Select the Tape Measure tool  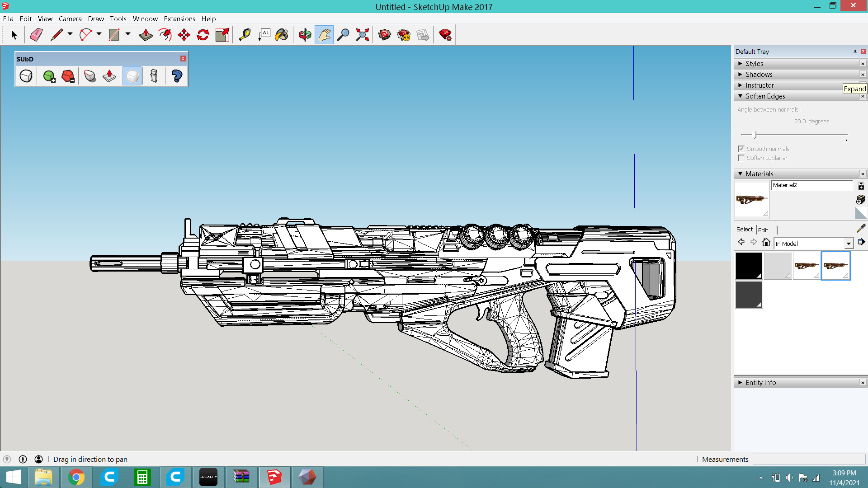click(x=245, y=35)
